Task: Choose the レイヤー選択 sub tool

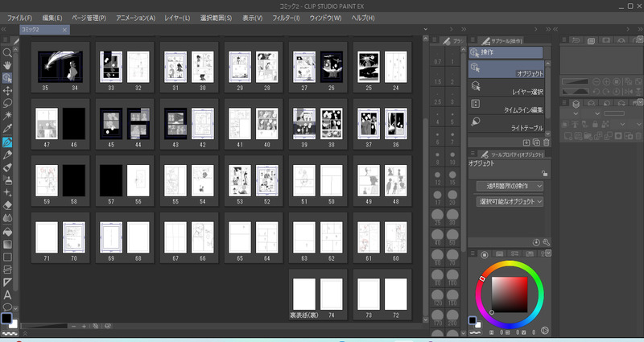Action: coord(506,87)
